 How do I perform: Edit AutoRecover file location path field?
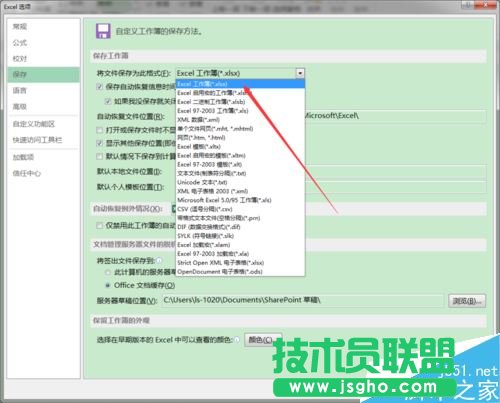click(x=395, y=116)
